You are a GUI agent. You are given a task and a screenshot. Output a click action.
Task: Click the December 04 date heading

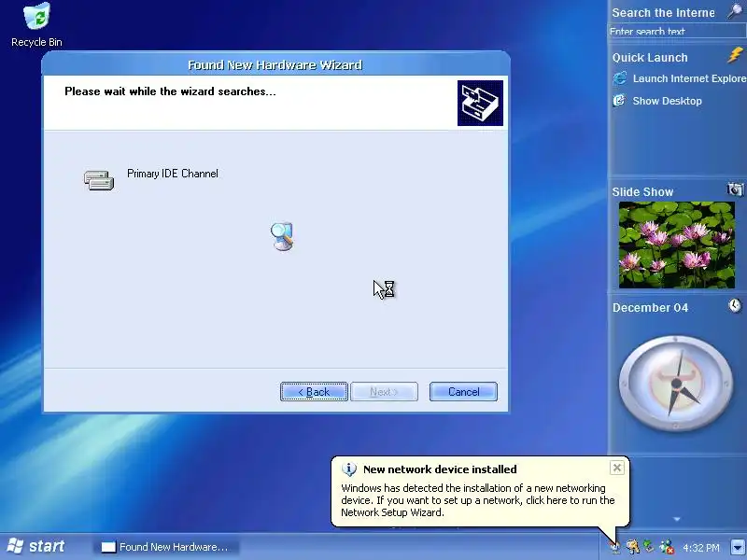[x=650, y=308]
